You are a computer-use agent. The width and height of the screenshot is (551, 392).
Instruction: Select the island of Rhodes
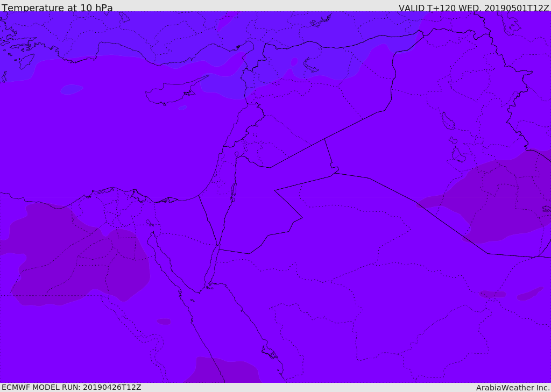(26, 61)
